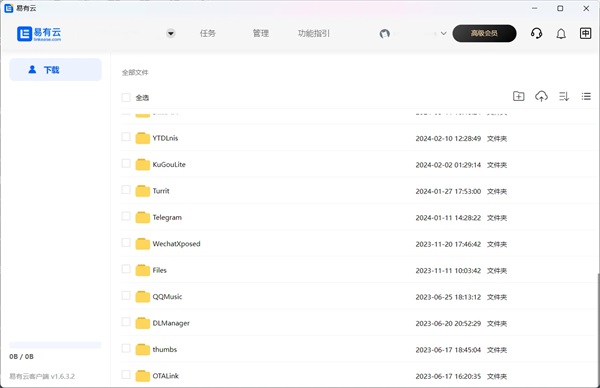This screenshot has height=388, width=600.
Task: Click the file list vertical scrollbar
Action: pos(598,328)
